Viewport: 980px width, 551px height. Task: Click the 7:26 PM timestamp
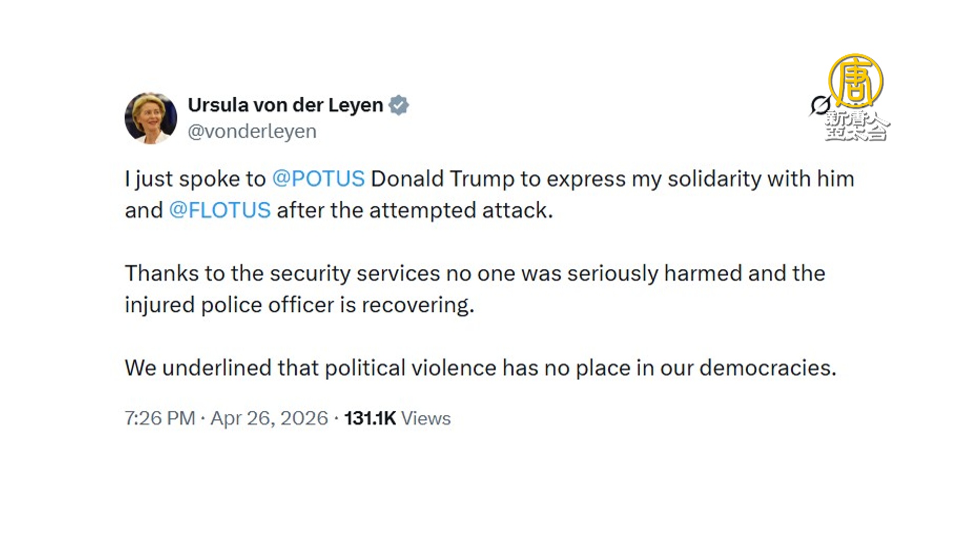[160, 418]
